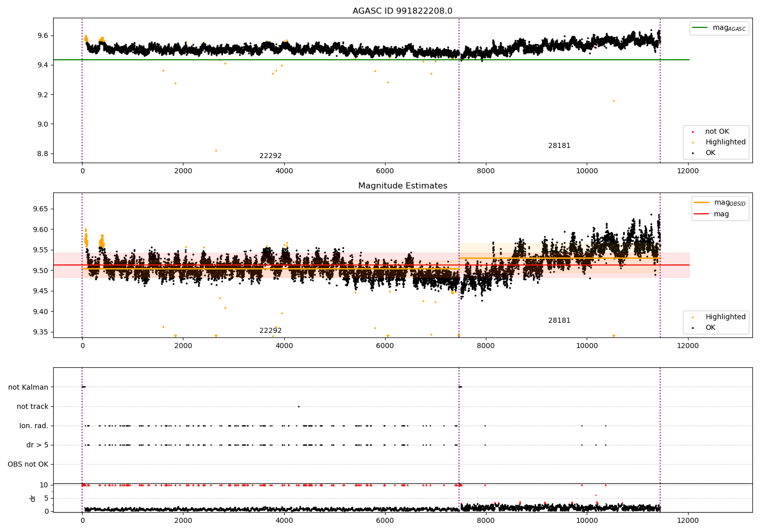Click the 'dr > 5' axis label

tap(37, 445)
